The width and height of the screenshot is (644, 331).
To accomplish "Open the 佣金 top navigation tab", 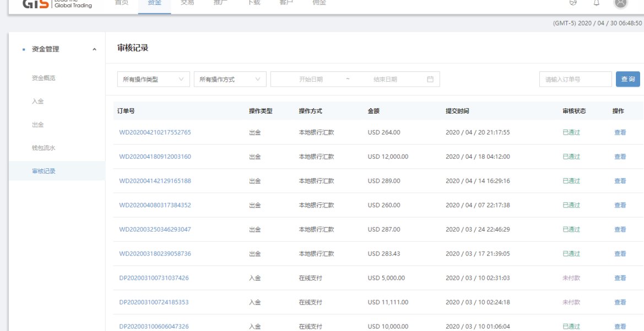I will click(x=319, y=4).
